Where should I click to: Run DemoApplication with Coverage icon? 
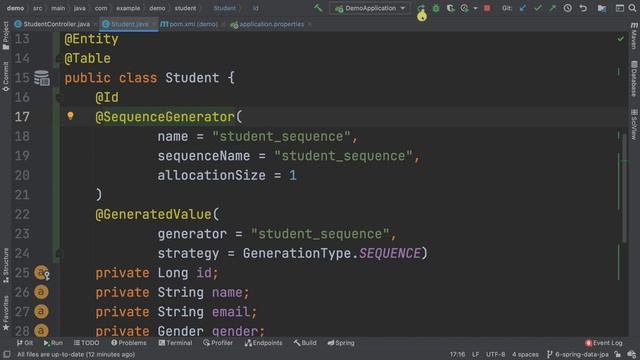point(450,8)
